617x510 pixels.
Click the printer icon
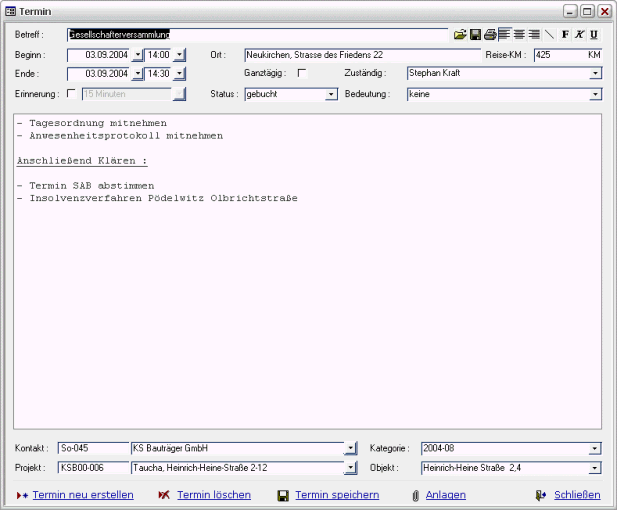coord(490,35)
